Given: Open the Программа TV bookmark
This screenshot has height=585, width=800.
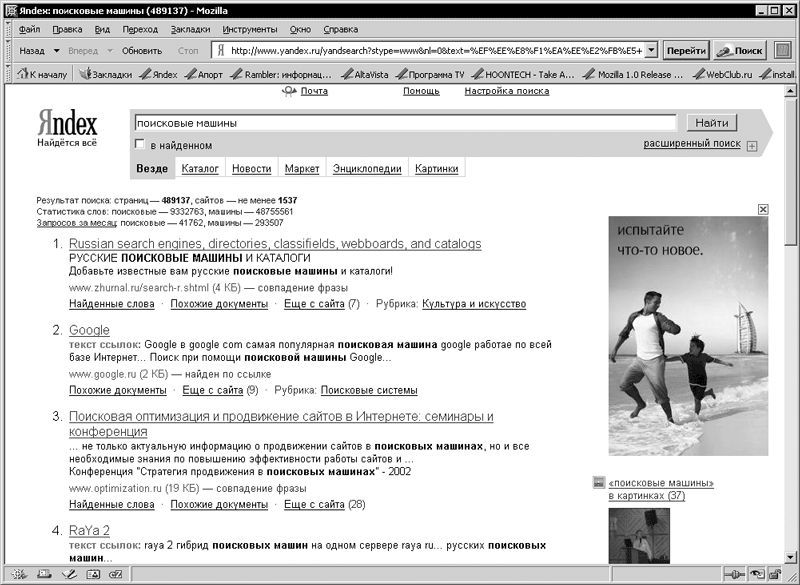Looking at the screenshot, I should point(430,74).
